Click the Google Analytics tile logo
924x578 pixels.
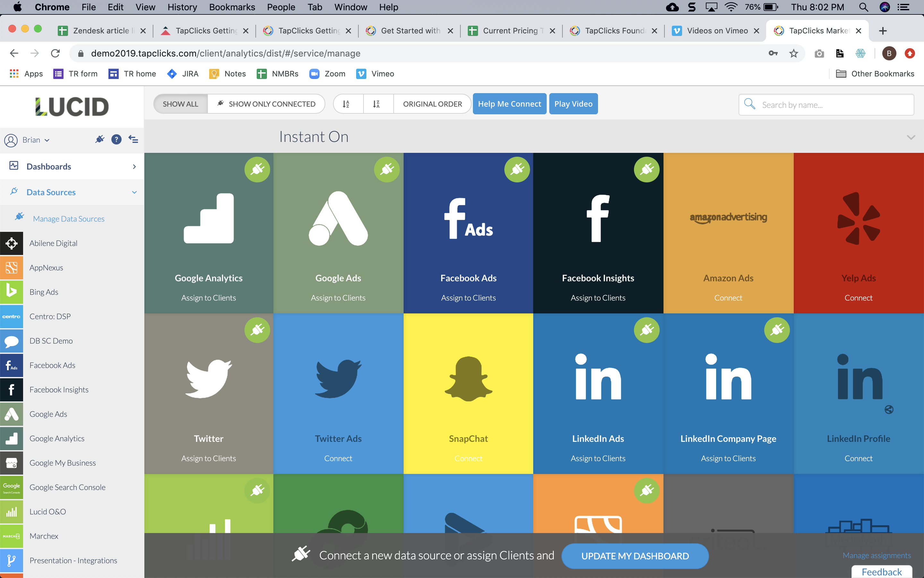click(x=209, y=218)
